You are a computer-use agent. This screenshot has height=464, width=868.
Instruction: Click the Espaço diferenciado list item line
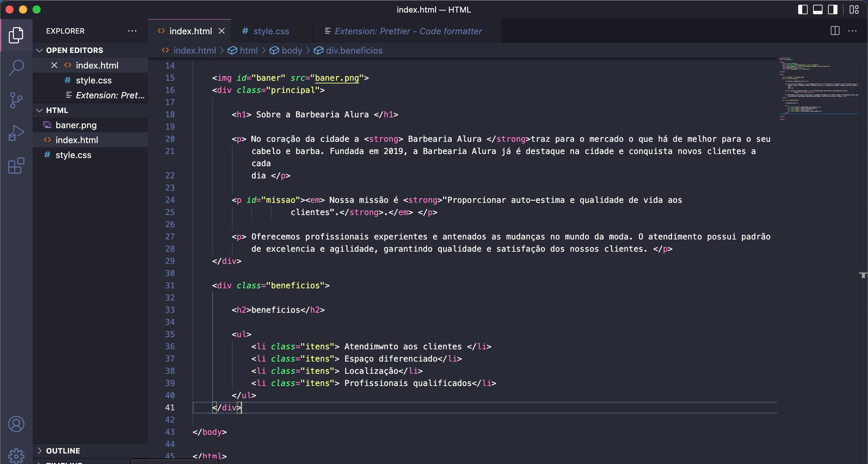coord(357,359)
